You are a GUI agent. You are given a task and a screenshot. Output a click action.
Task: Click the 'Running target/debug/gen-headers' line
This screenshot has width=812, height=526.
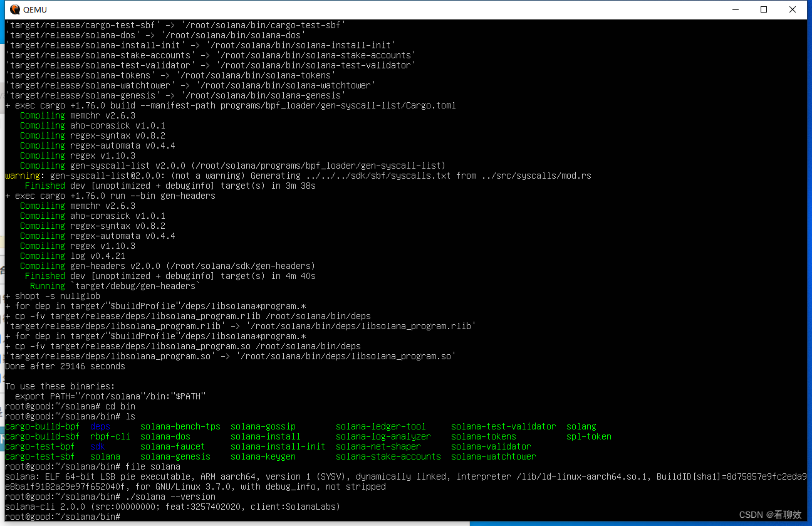coord(115,286)
